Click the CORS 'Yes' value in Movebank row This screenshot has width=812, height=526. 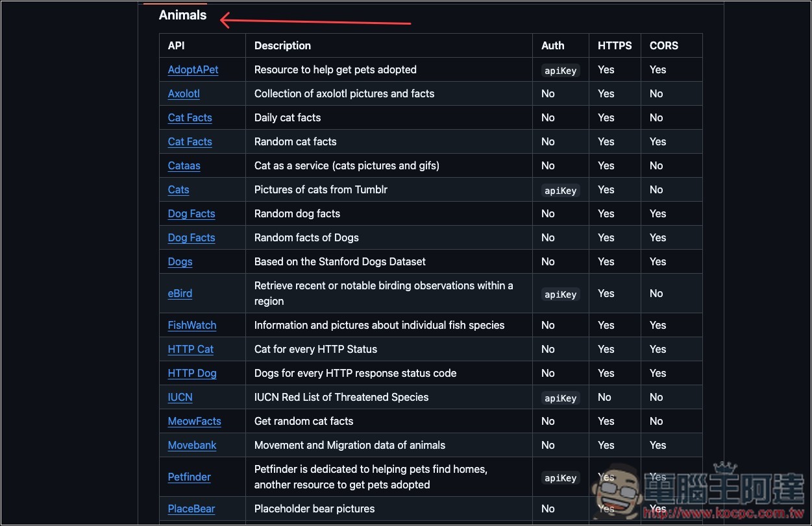click(x=658, y=446)
